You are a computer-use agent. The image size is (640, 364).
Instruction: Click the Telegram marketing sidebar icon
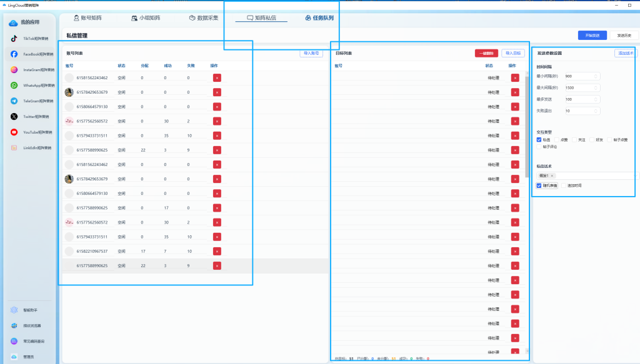click(x=14, y=101)
